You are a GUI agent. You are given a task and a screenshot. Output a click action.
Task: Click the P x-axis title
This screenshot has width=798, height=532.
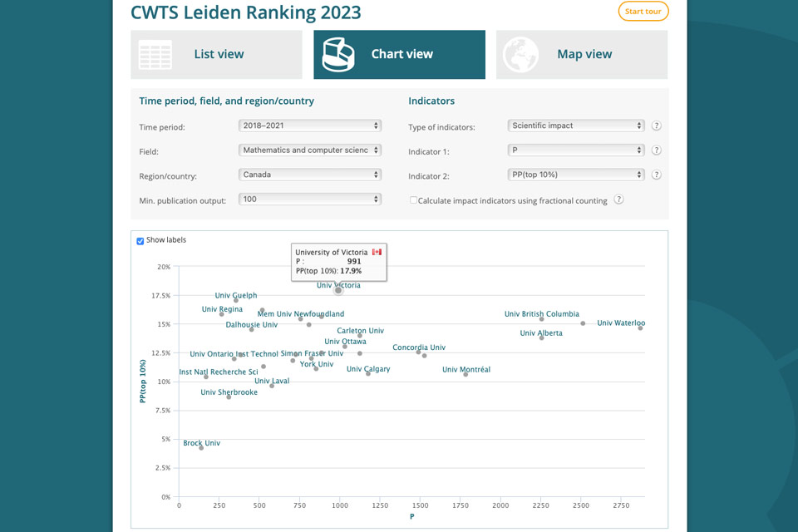(x=412, y=516)
